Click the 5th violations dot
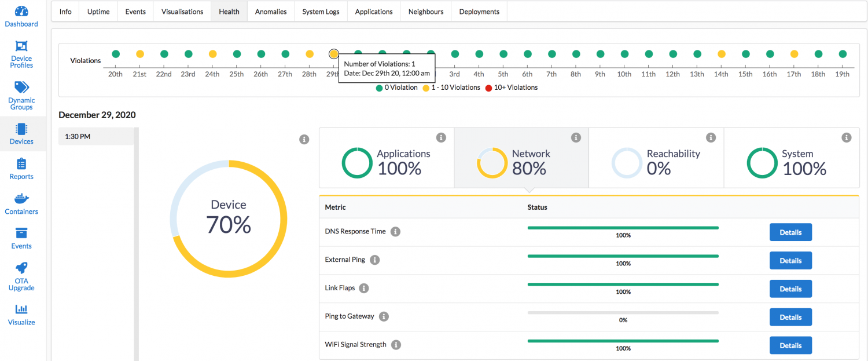868x361 pixels. click(503, 54)
